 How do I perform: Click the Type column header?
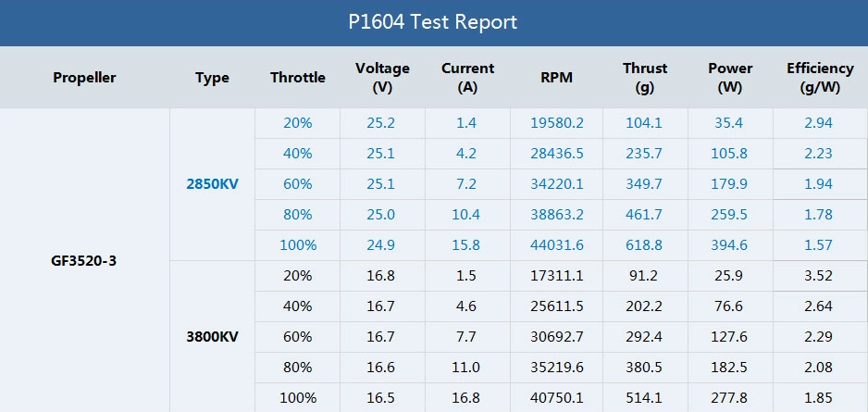tap(212, 78)
